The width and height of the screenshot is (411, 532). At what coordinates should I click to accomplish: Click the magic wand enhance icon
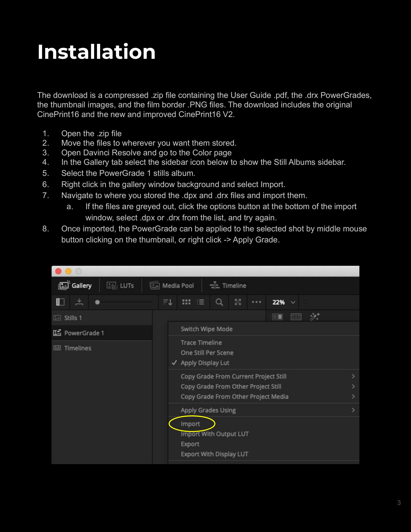click(314, 317)
